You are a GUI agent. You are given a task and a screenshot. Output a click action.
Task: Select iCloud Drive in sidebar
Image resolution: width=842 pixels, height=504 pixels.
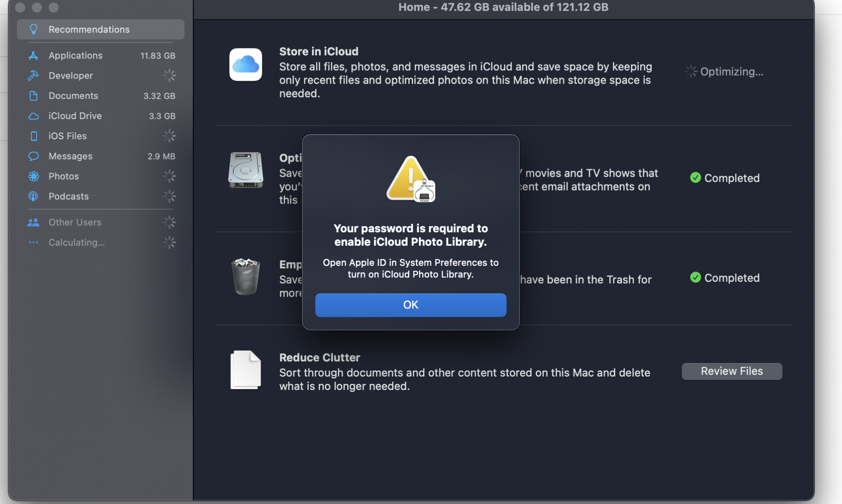tap(100, 116)
